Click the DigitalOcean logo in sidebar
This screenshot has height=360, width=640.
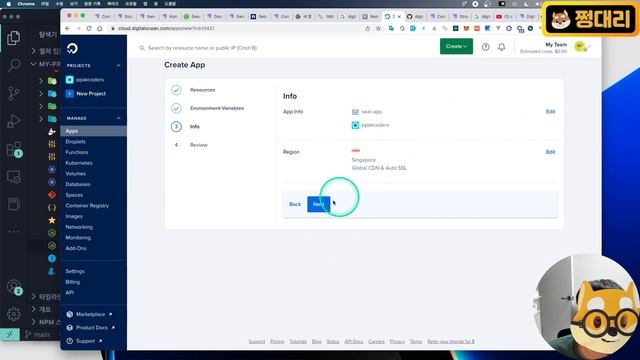tap(72, 48)
